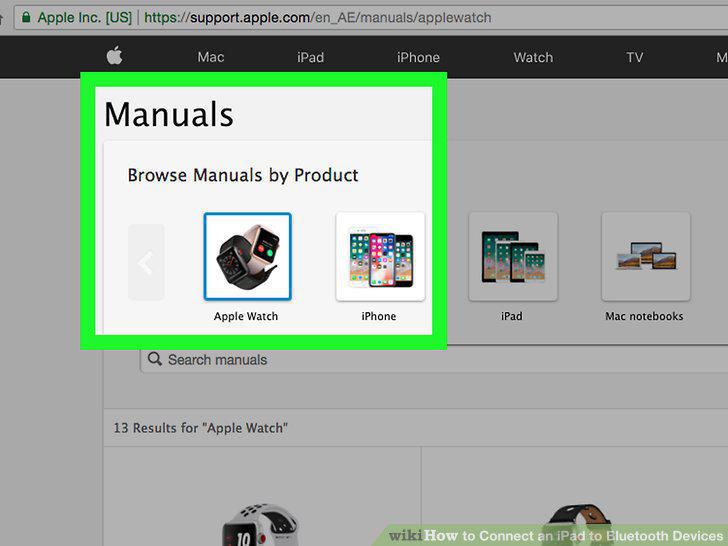Click the Apple logo in navigation bar

[x=114, y=56]
